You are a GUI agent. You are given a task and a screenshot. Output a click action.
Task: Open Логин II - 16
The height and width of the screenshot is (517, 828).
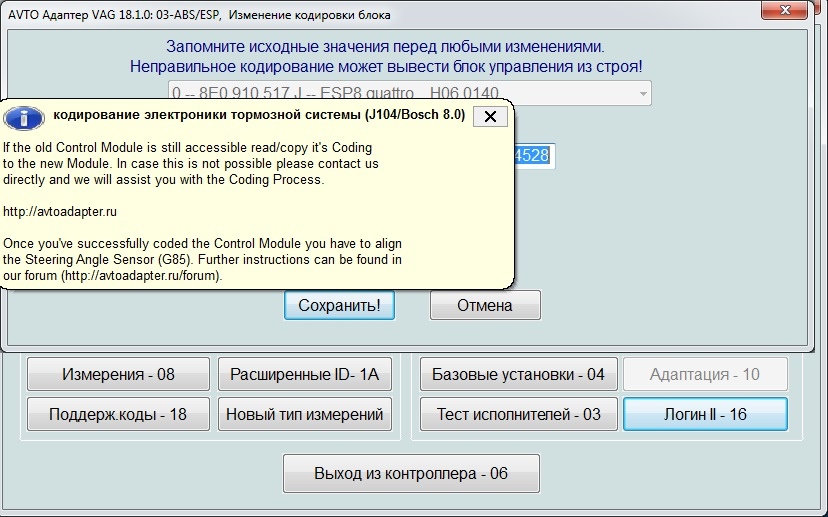(705, 414)
